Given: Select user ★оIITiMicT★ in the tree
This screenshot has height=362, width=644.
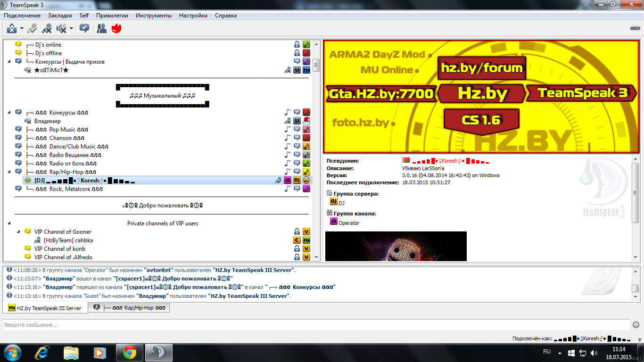Looking at the screenshot, I should [51, 70].
